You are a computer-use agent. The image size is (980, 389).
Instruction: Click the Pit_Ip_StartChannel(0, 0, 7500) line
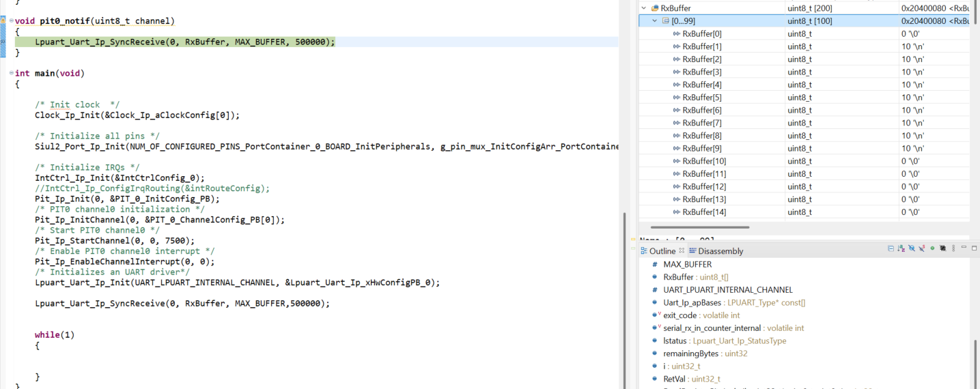(115, 241)
